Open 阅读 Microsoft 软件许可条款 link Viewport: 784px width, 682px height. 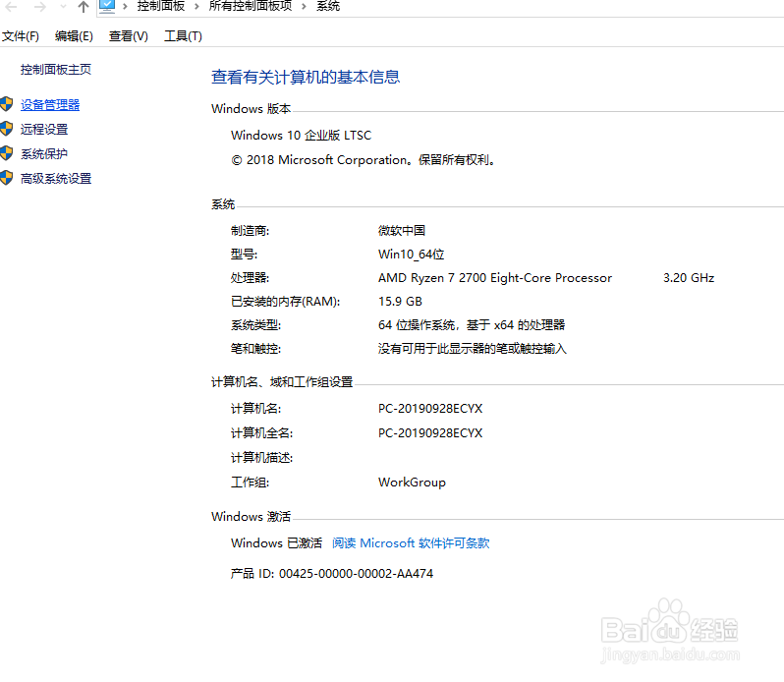click(411, 543)
